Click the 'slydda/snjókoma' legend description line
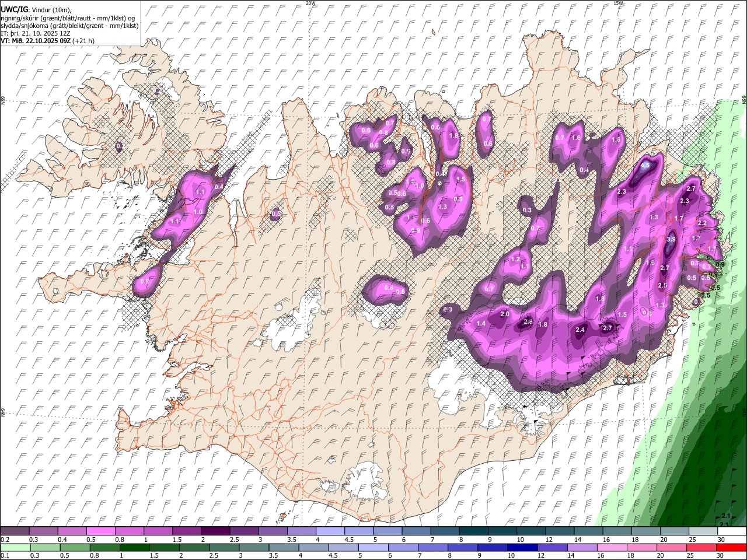Screen dimensions: 747x560 point(69,26)
